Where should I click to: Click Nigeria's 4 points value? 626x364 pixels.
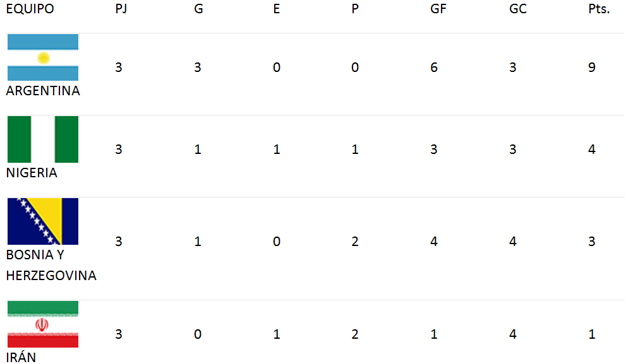pos(592,150)
